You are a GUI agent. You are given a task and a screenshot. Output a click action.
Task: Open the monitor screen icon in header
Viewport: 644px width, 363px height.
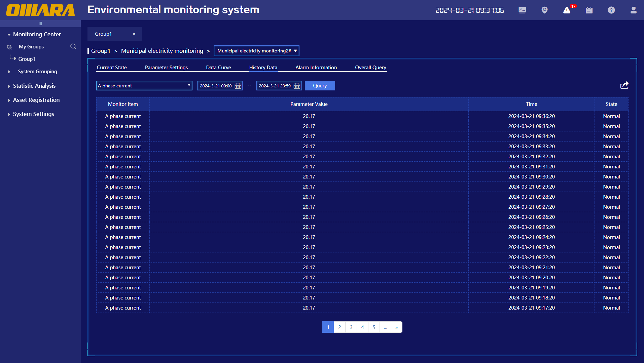[522, 10]
